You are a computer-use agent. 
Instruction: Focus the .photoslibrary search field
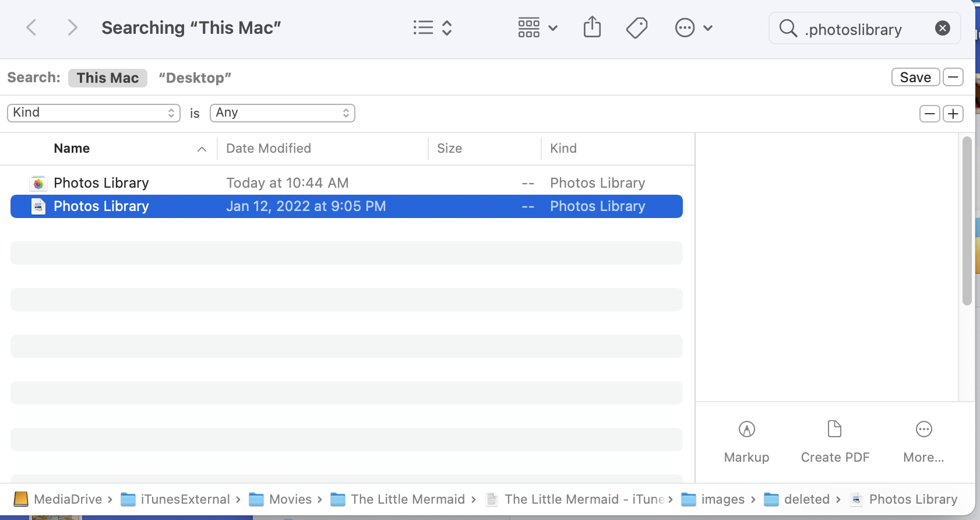coord(865,28)
